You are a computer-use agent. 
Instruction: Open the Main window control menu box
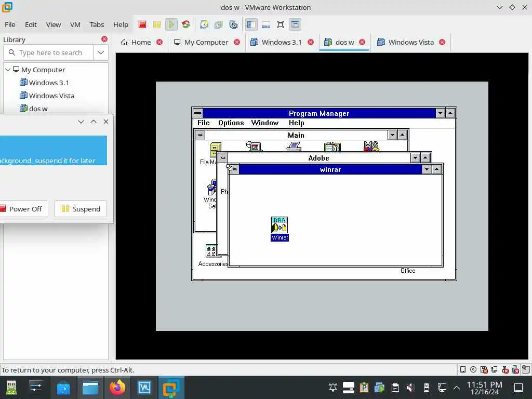[200, 135]
